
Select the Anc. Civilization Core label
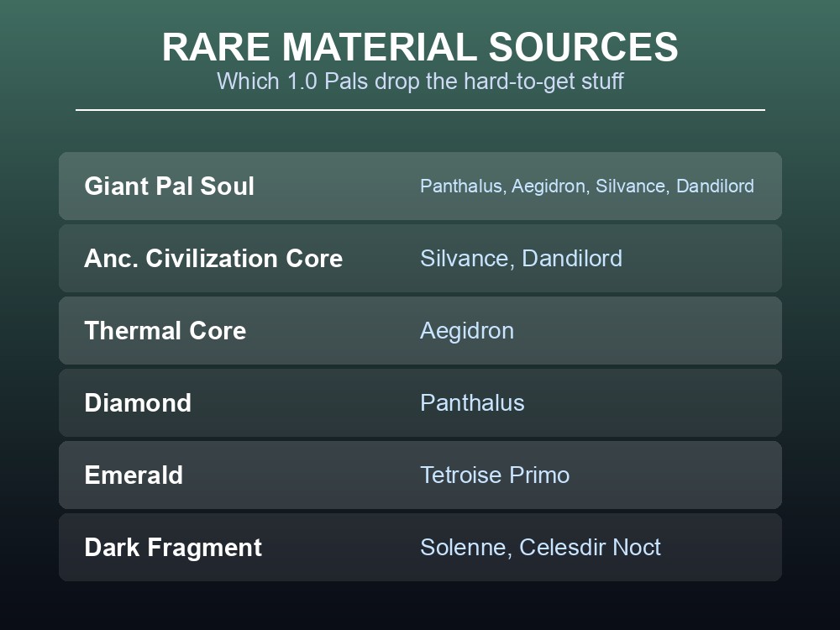(213, 258)
